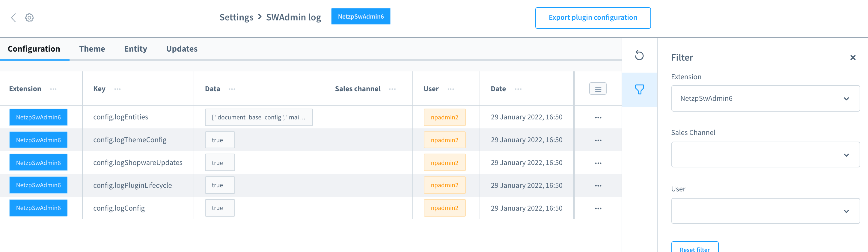Open Date column header options

[x=518, y=89]
